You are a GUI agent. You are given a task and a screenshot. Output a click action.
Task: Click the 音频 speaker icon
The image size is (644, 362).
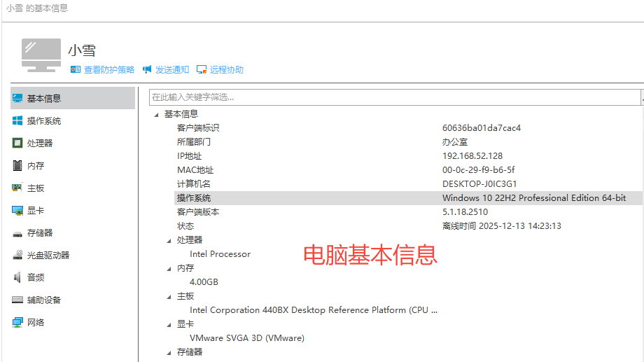pos(17,277)
